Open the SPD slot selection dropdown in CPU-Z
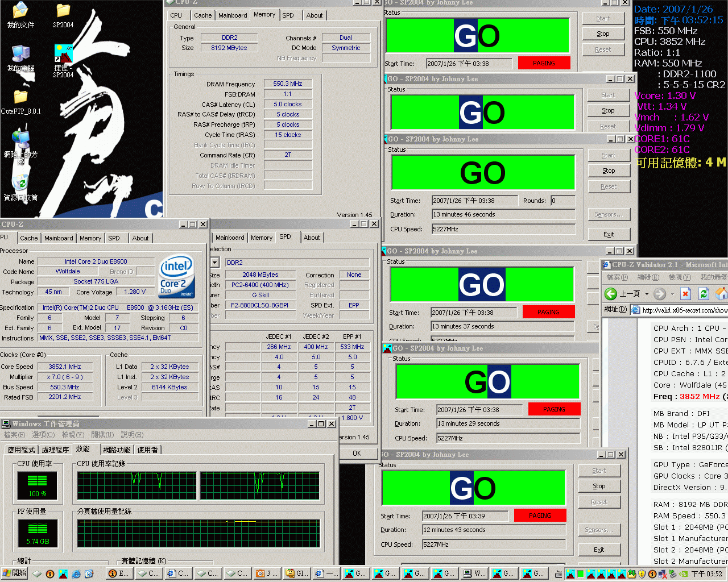Screen dimensions: 728x582 [214, 263]
